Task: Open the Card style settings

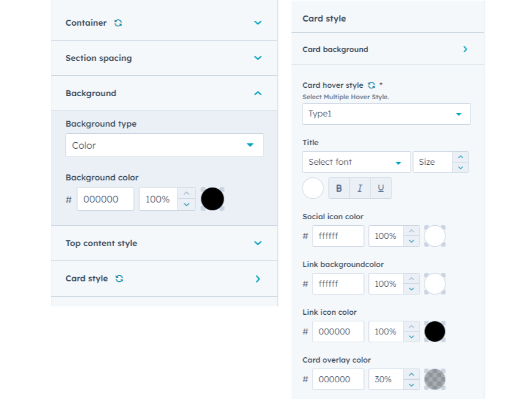Action: pos(258,278)
